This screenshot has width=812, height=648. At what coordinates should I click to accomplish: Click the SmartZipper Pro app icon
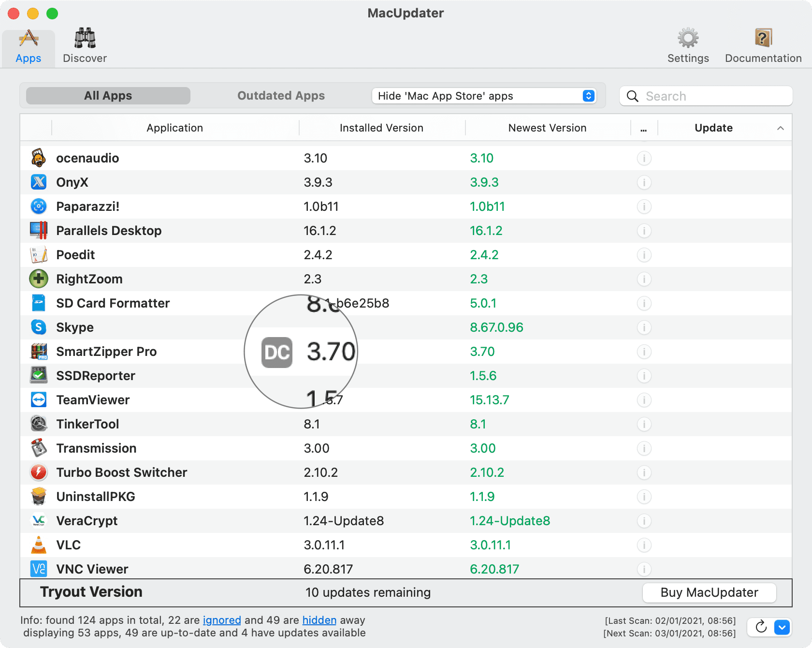[39, 352]
